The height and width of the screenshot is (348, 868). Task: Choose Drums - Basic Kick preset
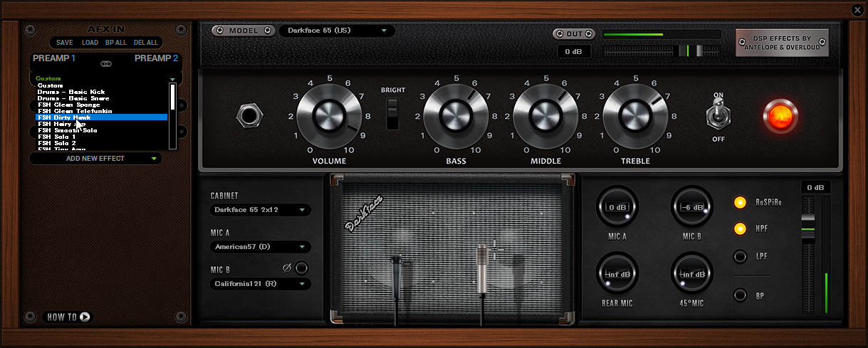(103, 92)
